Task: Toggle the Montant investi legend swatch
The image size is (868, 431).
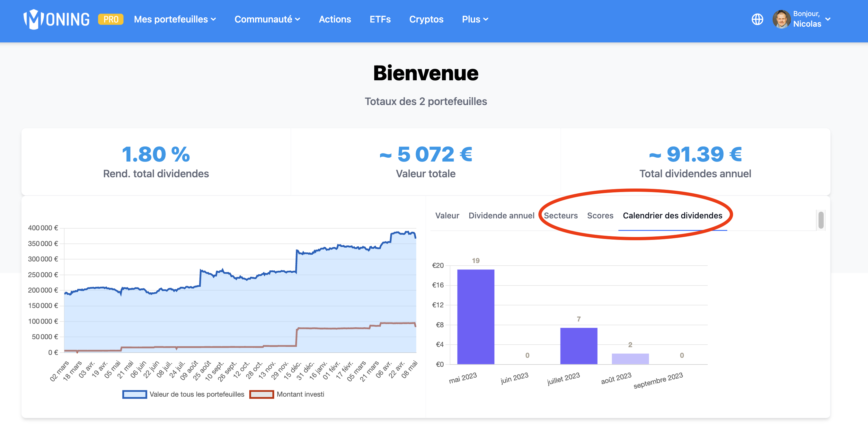Action: [x=261, y=394]
